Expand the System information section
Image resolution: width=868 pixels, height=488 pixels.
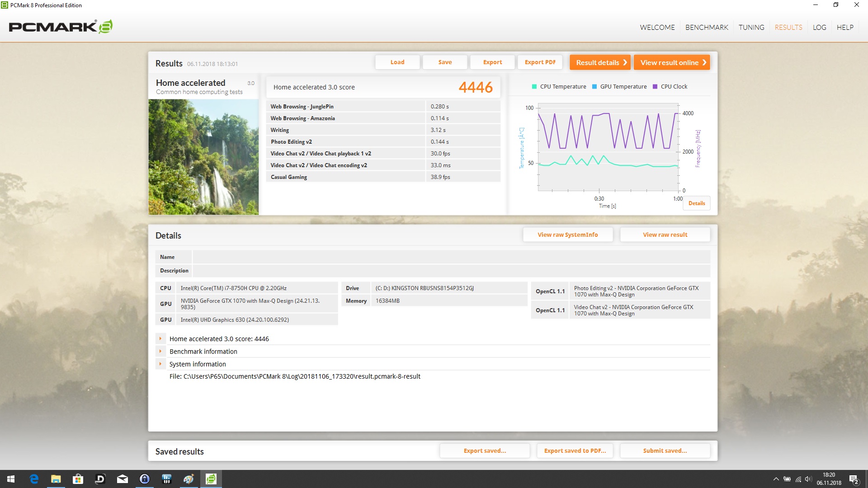tap(160, 364)
